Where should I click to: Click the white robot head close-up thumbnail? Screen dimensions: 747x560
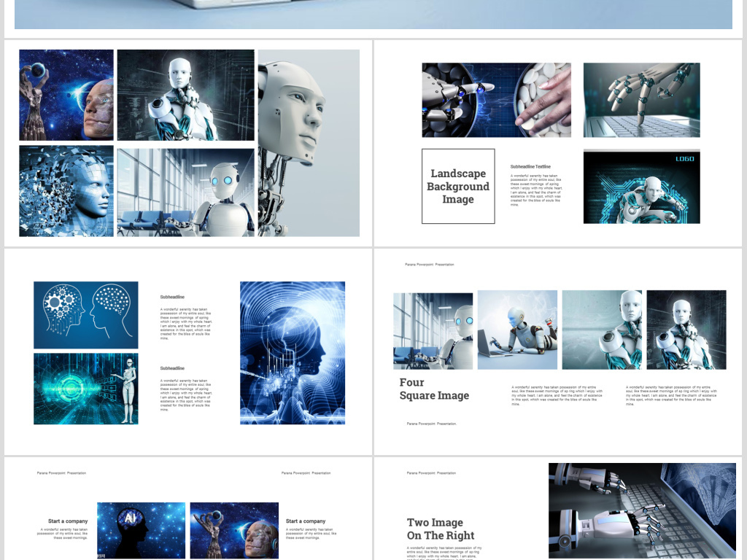click(x=307, y=143)
